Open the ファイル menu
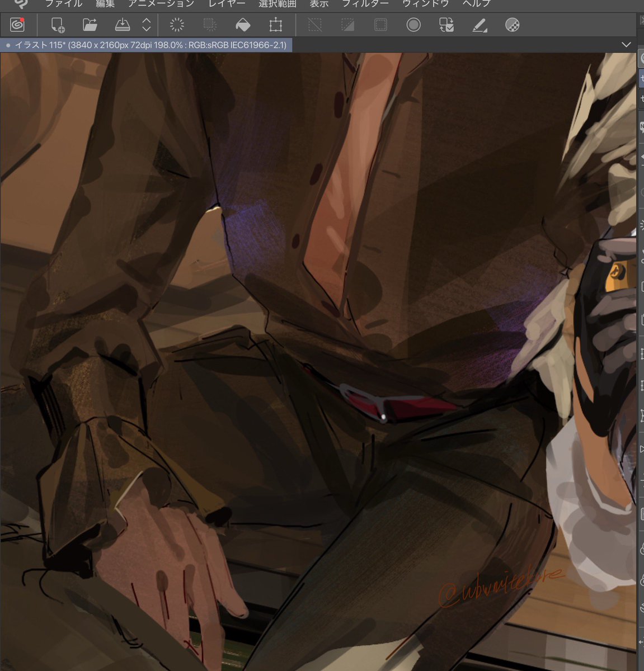 [x=63, y=3]
